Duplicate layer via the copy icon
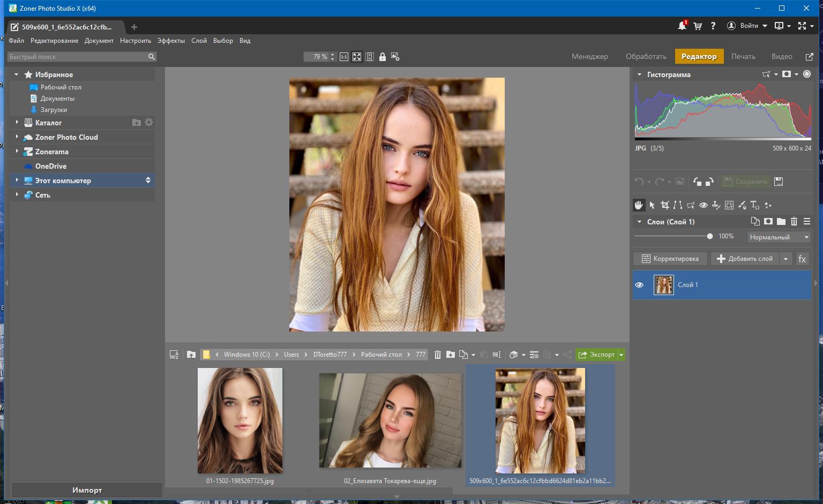823x504 pixels. pyautogui.click(x=755, y=221)
